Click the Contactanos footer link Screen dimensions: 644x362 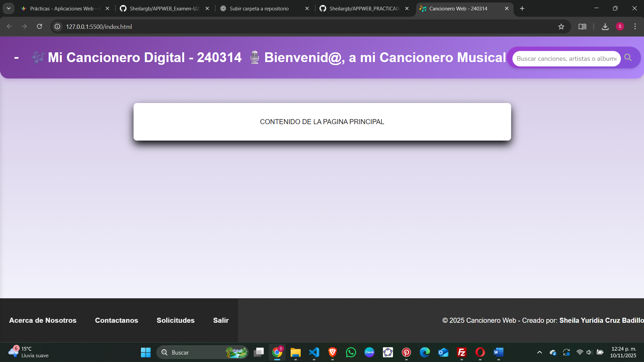[116, 320]
